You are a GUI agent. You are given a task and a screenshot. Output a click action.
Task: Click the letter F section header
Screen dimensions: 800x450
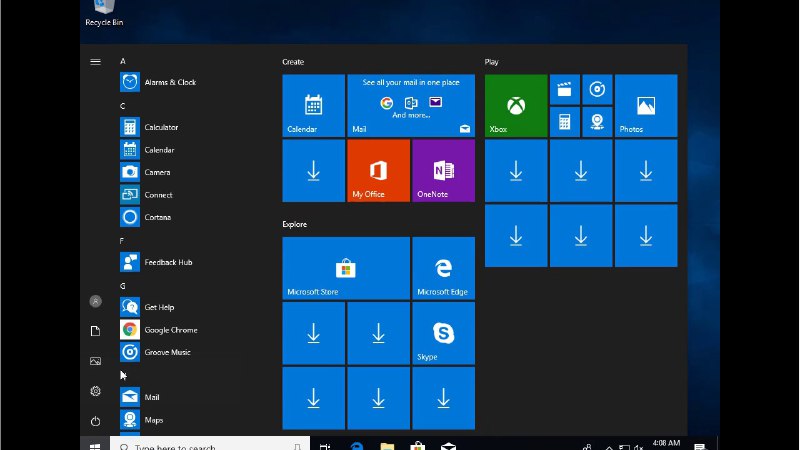tap(122, 241)
